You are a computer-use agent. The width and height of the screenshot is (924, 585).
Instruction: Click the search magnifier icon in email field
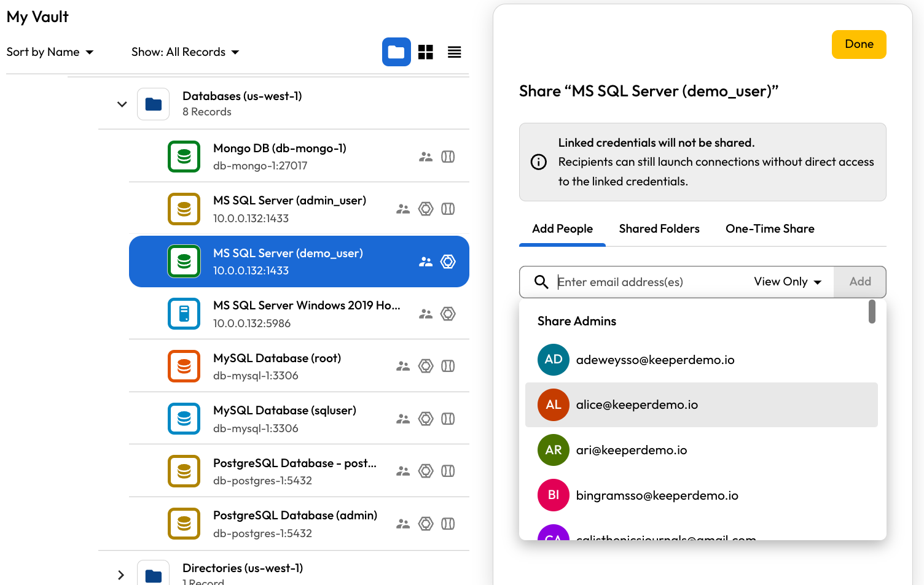[541, 282]
